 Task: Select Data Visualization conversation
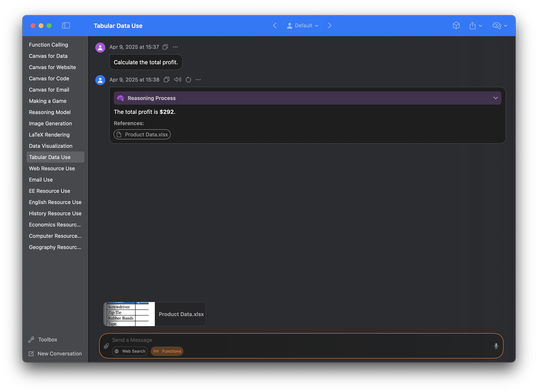(x=51, y=146)
